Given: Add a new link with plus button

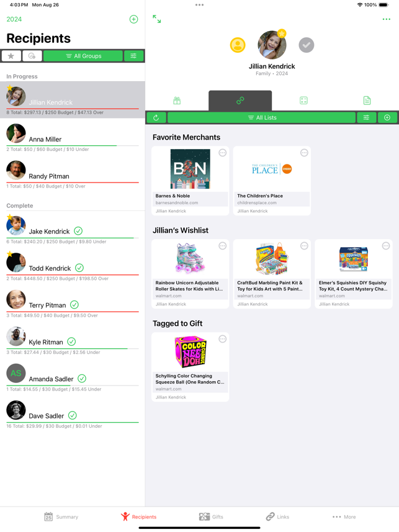Looking at the screenshot, I should tap(387, 118).
